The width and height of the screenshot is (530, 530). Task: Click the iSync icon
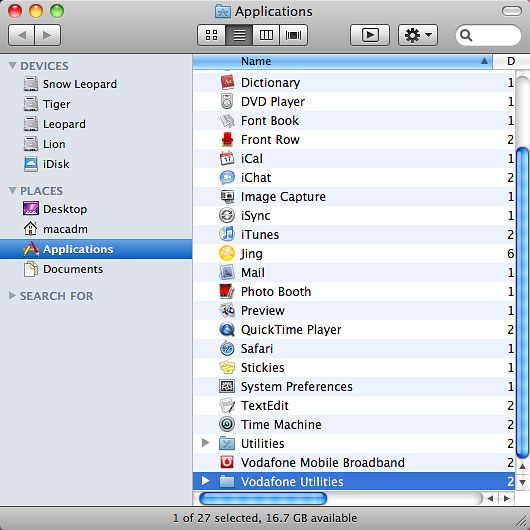click(x=227, y=215)
